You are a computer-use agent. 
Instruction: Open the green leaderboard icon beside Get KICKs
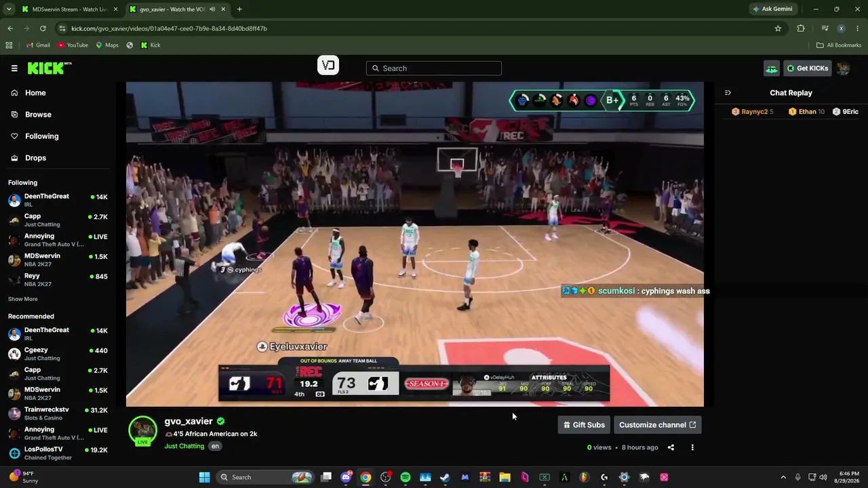point(772,68)
